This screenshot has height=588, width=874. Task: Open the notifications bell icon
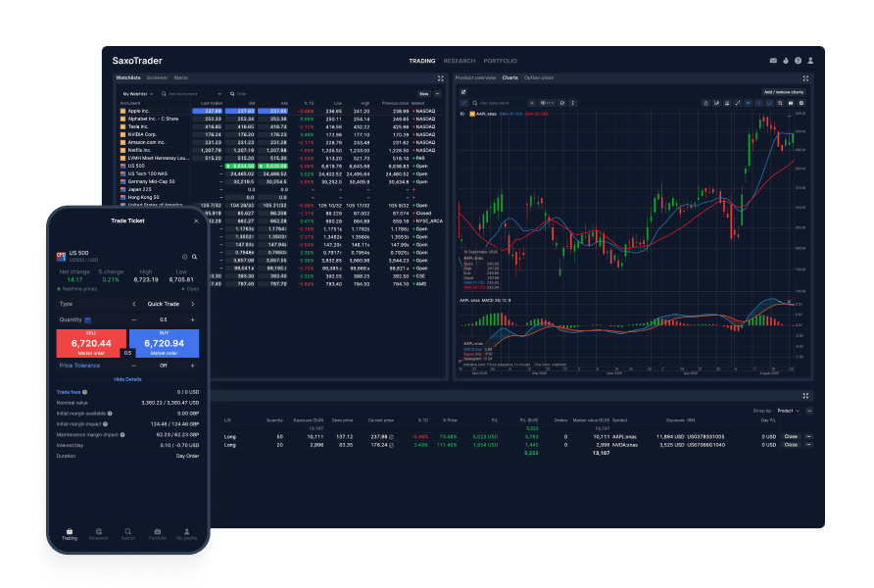tap(786, 60)
